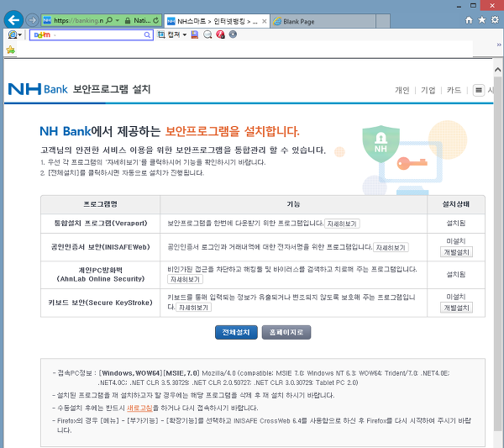Switch to the Blank Page tab

(323, 21)
